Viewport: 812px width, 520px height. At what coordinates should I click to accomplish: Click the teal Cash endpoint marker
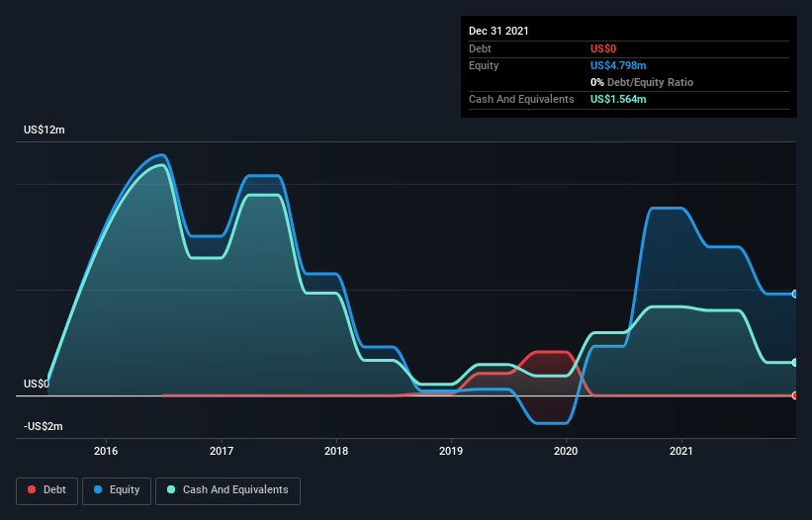click(795, 363)
